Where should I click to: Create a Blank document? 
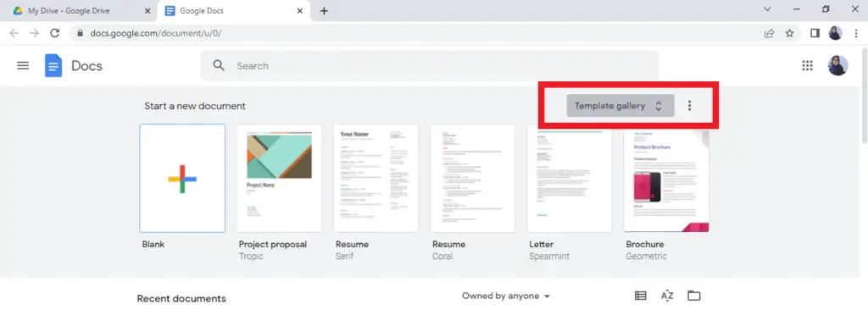click(182, 178)
